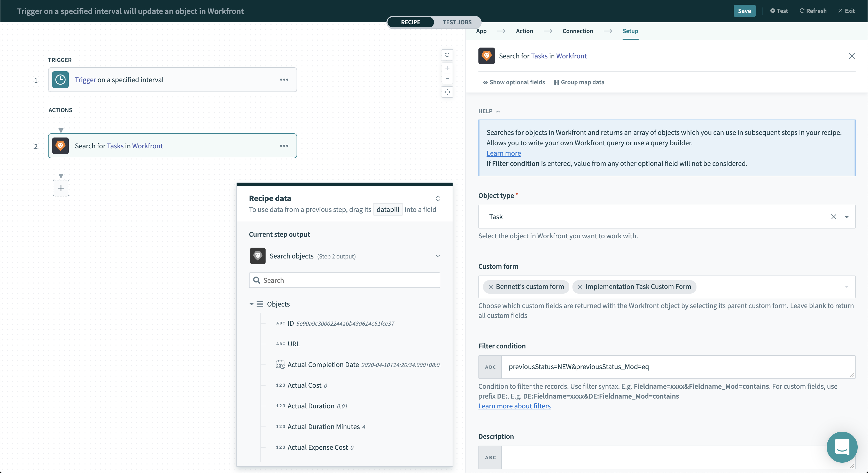Open the trigger step's three-dot menu

coord(284,80)
